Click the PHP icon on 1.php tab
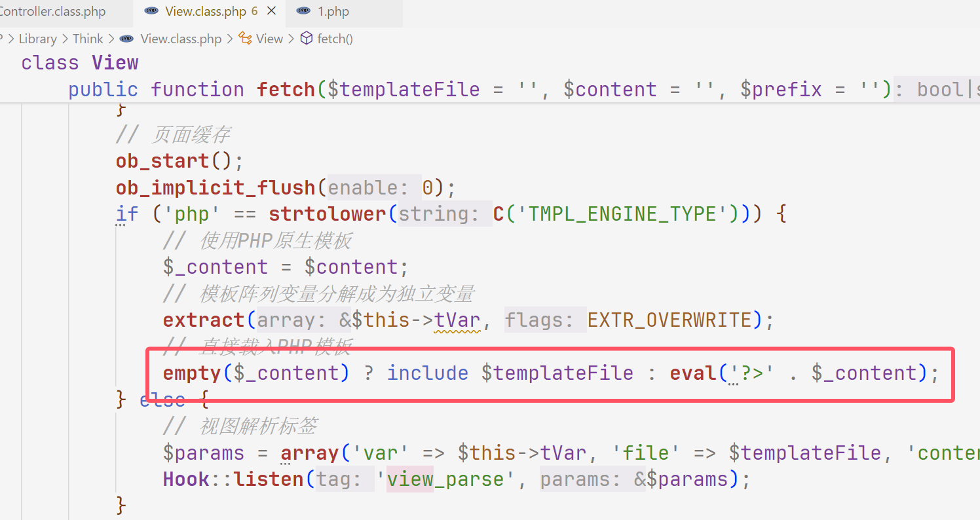Viewport: 980px width, 520px height. coord(303,12)
